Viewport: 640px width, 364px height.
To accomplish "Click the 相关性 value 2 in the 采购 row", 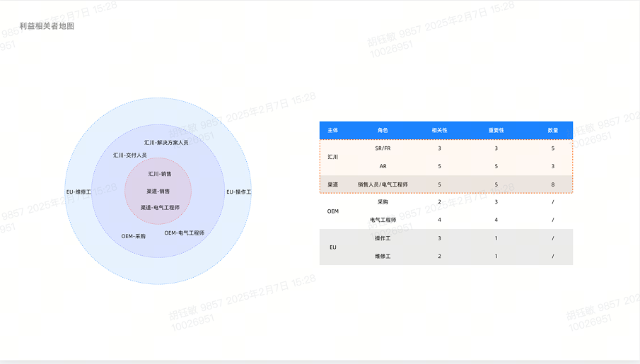I will coord(439,202).
